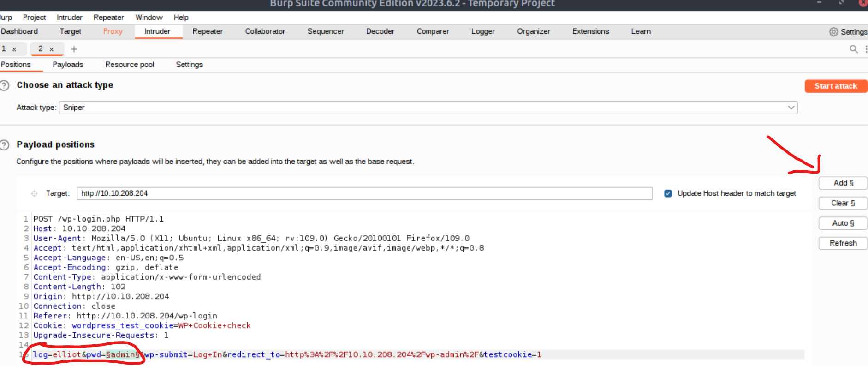Click the Add § button
This screenshot has width=868, height=366.
[x=843, y=183]
